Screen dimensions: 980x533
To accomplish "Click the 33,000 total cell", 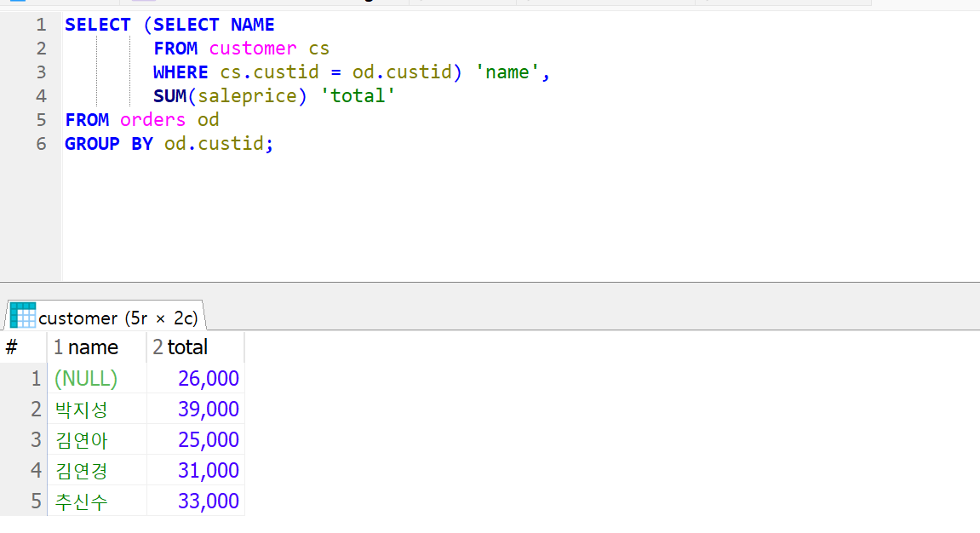I will (196, 501).
